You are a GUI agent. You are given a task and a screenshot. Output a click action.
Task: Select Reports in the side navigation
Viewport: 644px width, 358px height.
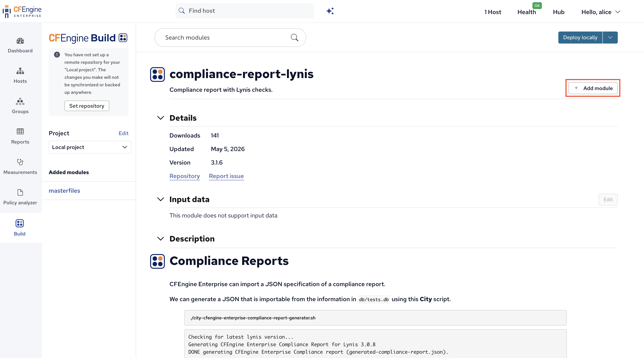(20, 136)
